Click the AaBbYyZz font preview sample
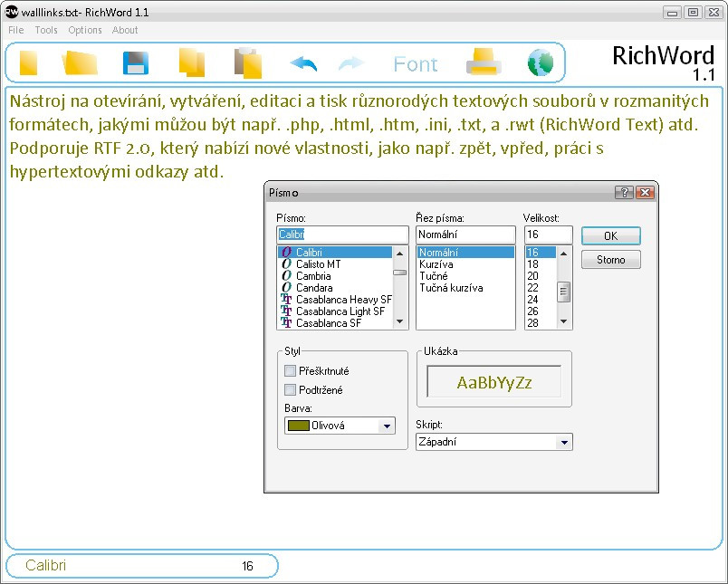Screen dimensions: 728x584 (494, 382)
